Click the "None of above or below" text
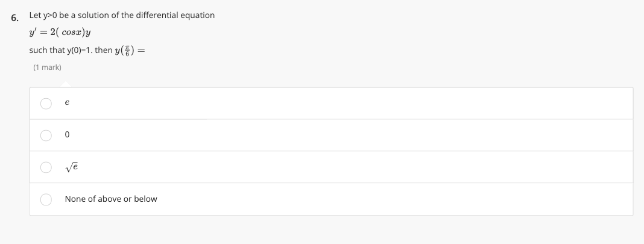 pyautogui.click(x=111, y=199)
